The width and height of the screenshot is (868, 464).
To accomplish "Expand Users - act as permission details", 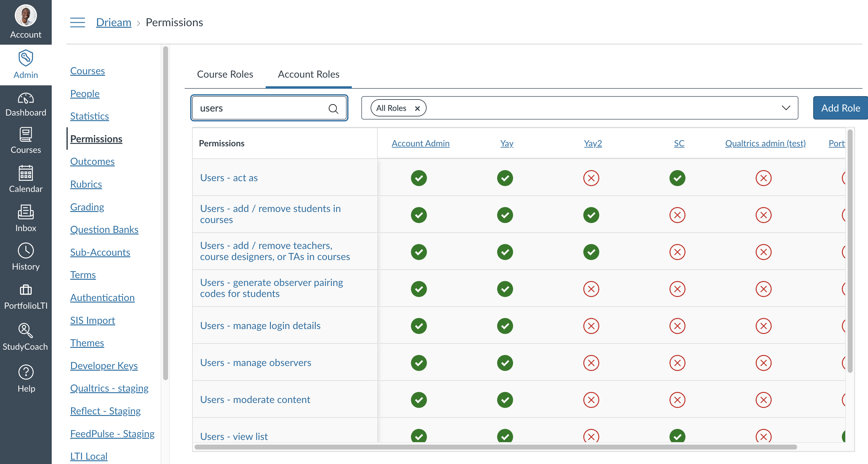I will [229, 178].
